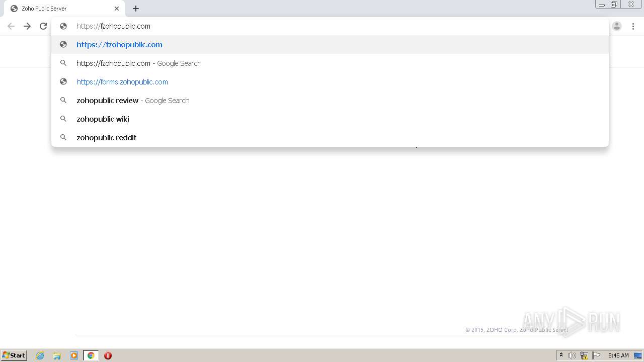This screenshot has width=644, height=362.
Task: Click the red Opera-style taskbar icon
Action: coord(108,355)
